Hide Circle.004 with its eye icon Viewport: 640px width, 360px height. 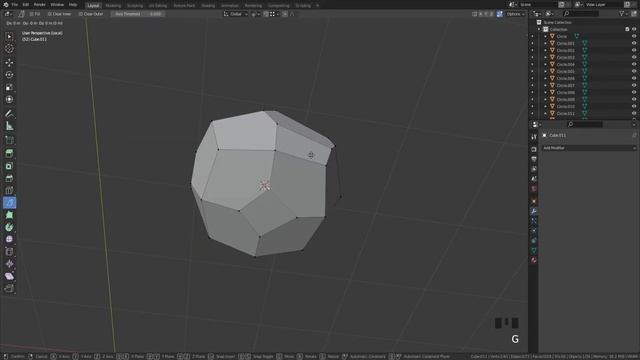tap(634, 64)
